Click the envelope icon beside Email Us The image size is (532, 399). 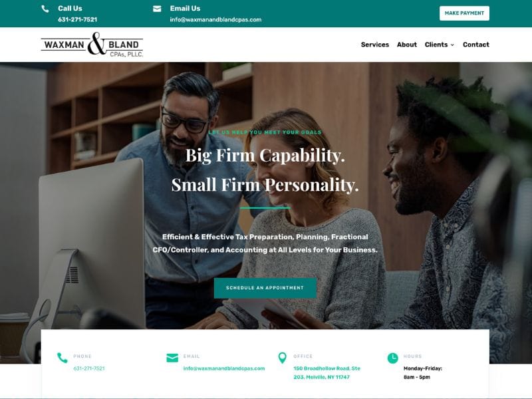pyautogui.click(x=157, y=9)
